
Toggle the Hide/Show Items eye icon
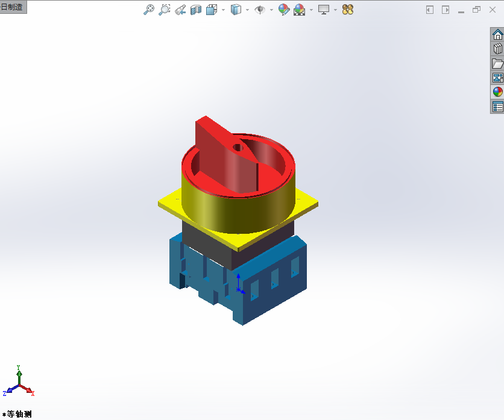(260, 10)
